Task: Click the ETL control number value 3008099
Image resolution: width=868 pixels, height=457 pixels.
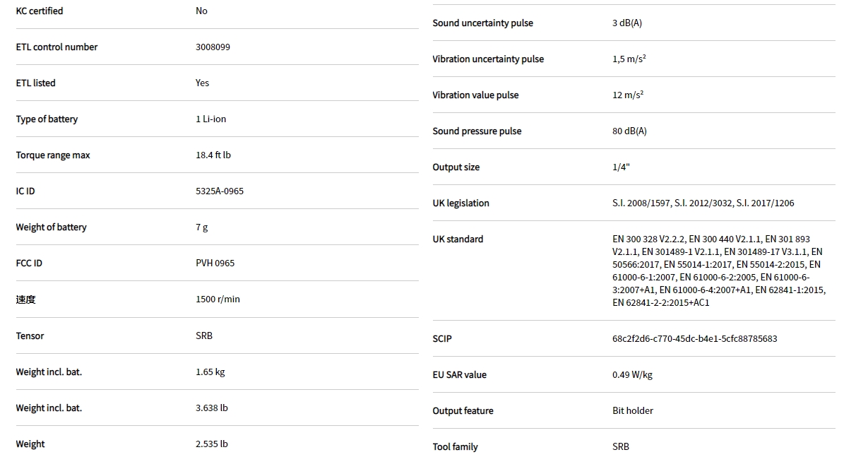Action: 213,47
